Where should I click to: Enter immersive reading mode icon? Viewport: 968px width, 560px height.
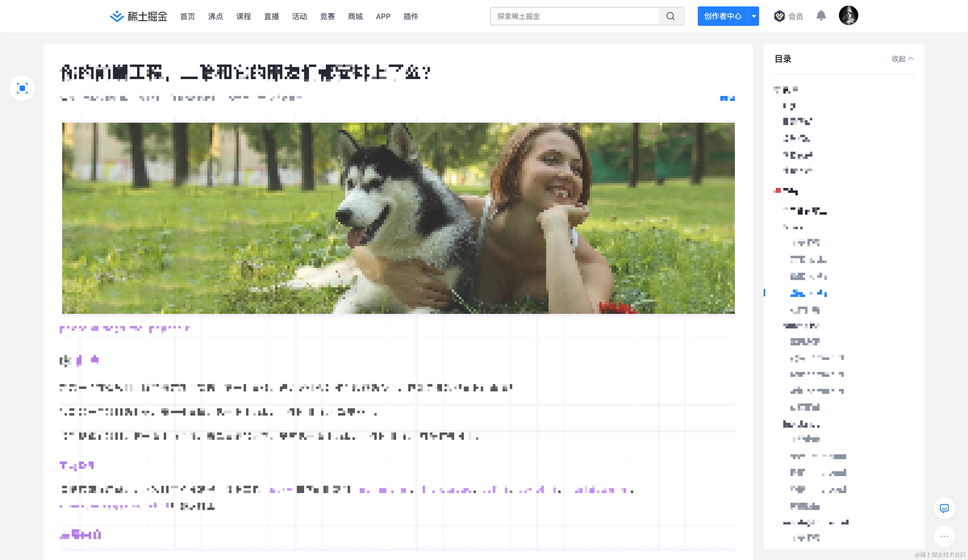click(22, 88)
